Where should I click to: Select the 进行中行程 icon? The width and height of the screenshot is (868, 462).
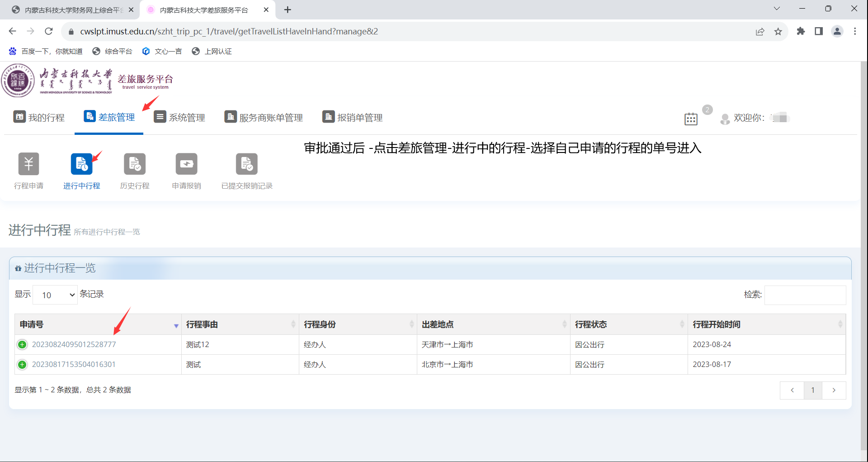point(81,164)
